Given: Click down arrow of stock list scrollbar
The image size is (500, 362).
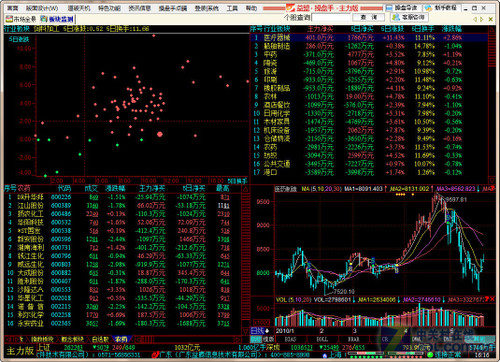Looking at the screenshot, I should 245,331.
